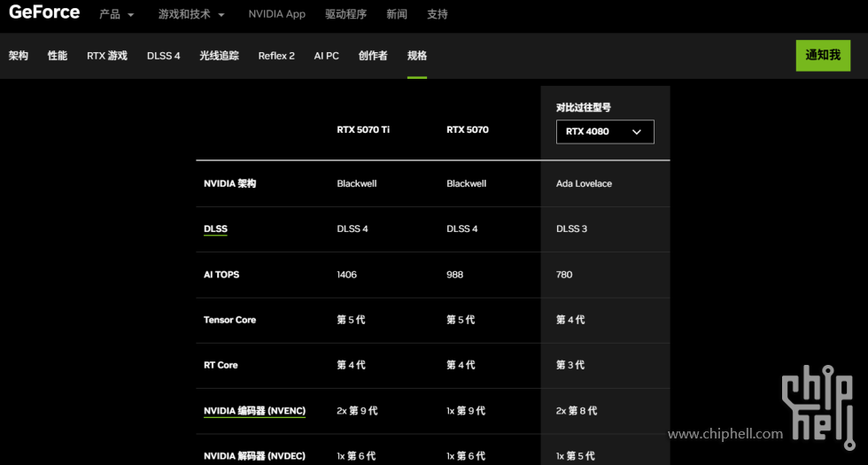Click the NVIDIA 解码器 (NVDEC) row label
This screenshot has width=868, height=465.
255,456
